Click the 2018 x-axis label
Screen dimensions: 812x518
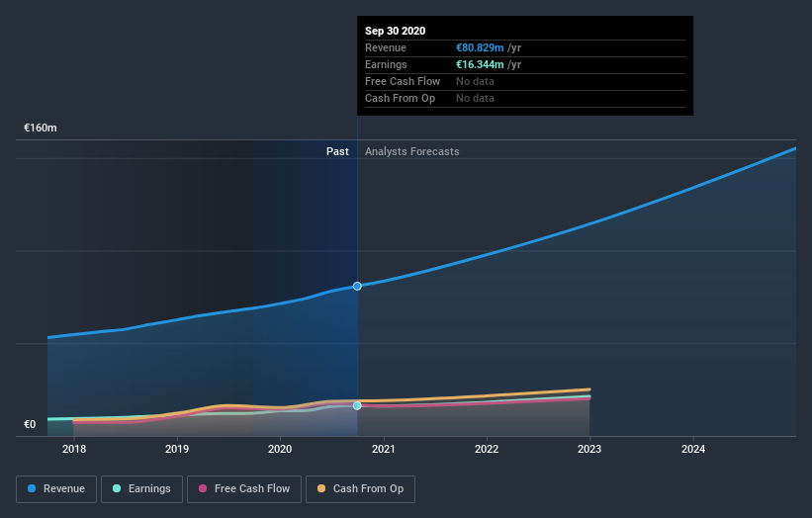[x=74, y=449]
